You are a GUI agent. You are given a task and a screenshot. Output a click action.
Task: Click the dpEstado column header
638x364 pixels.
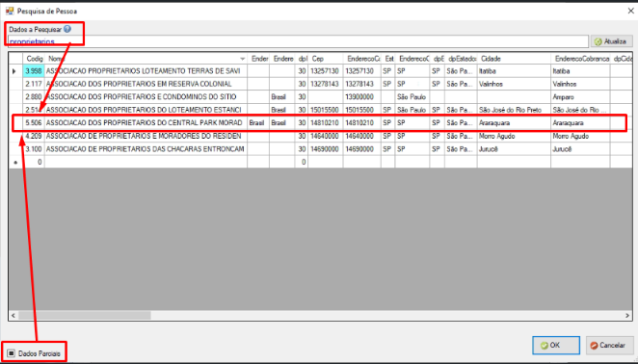(461, 59)
